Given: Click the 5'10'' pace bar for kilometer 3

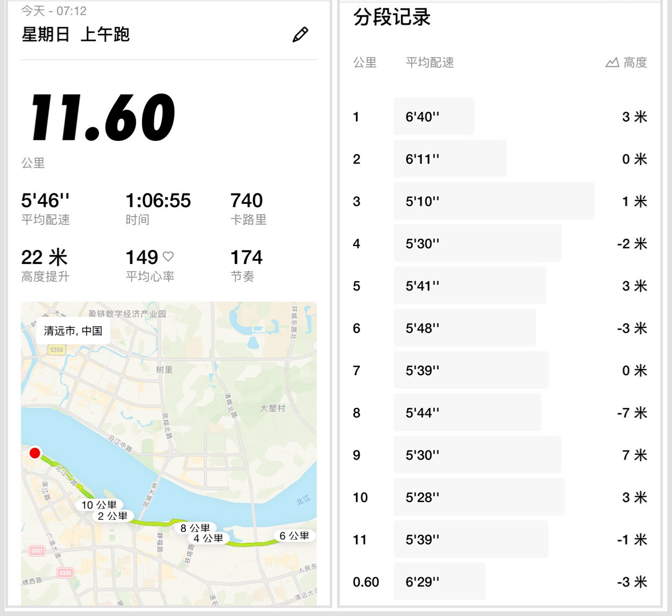Looking at the screenshot, I should (x=494, y=201).
